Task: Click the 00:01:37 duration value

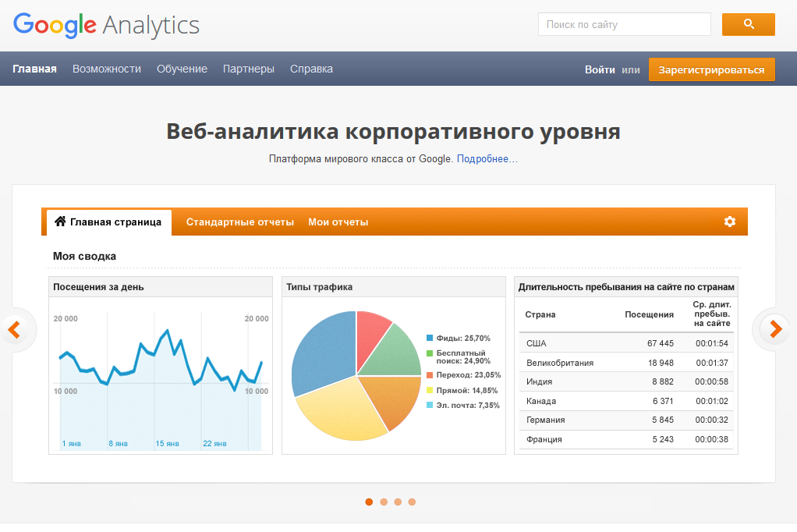Action: click(712, 363)
